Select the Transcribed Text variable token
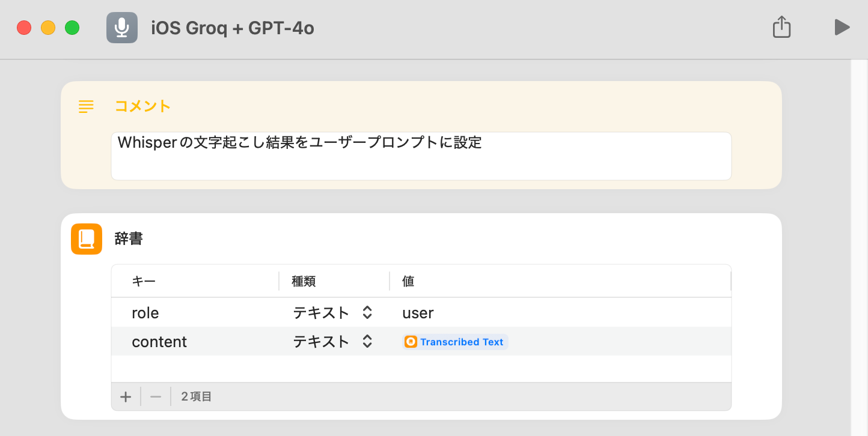This screenshot has height=436, width=868. [x=456, y=342]
